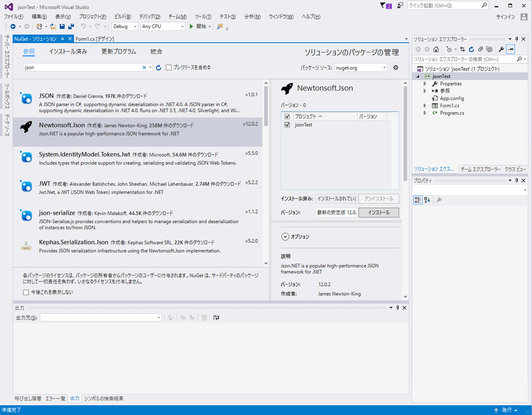Switch to the エラー一覧 bottom tab
This screenshot has height=415, width=532.
(55, 399)
